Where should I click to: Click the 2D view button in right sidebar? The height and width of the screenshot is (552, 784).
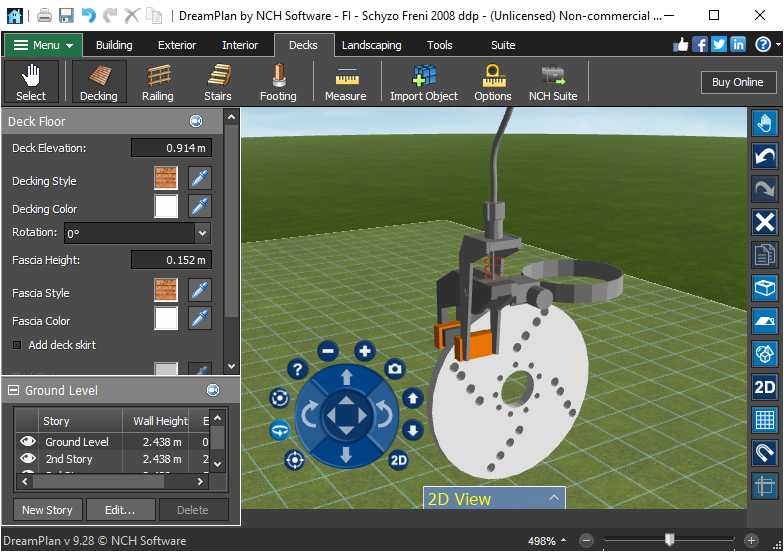765,387
